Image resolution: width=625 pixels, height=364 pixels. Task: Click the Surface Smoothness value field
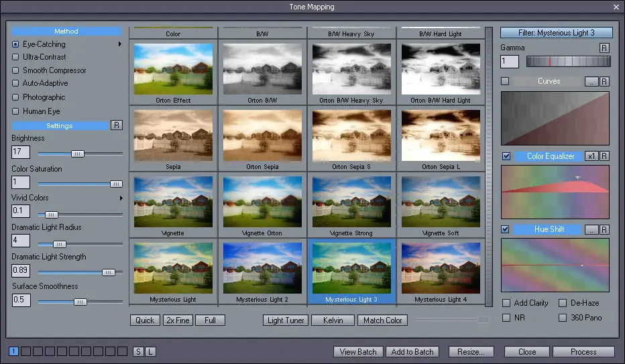click(x=21, y=300)
